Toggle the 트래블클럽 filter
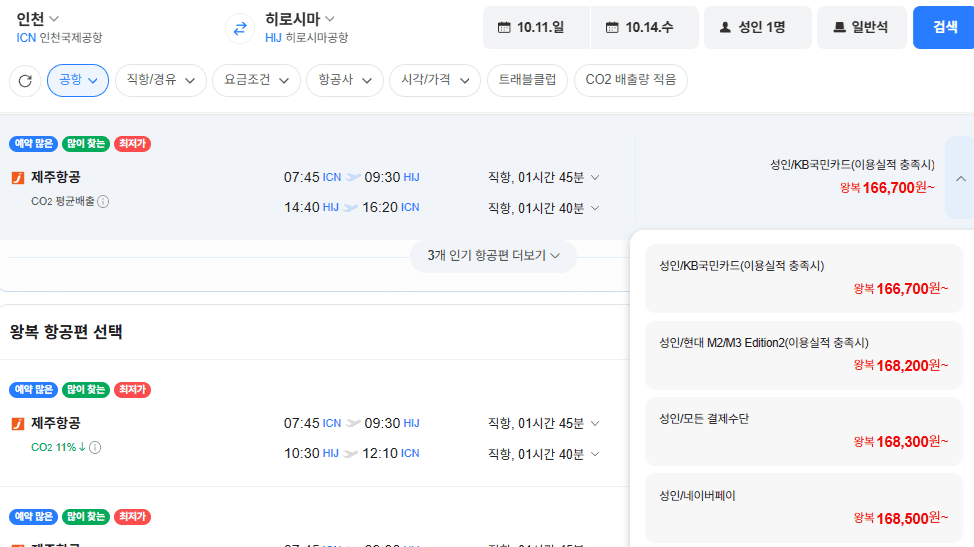Screen dimensions: 974x547 coord(527,80)
